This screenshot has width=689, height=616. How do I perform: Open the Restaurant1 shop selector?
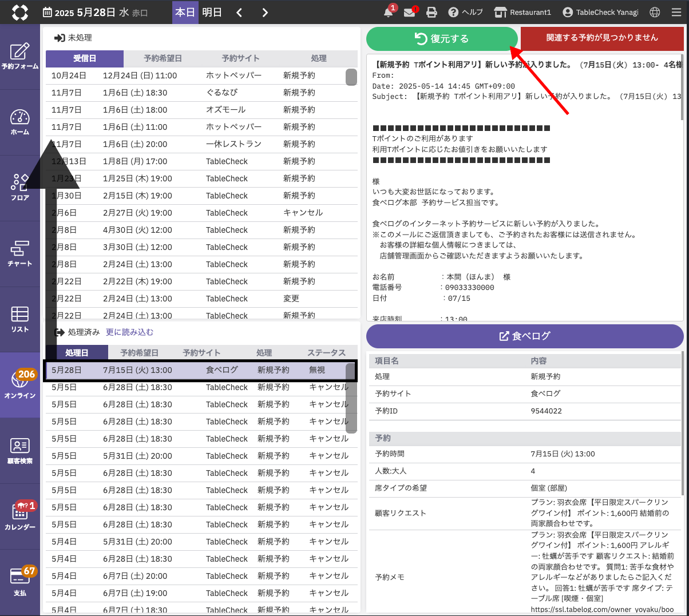(522, 12)
